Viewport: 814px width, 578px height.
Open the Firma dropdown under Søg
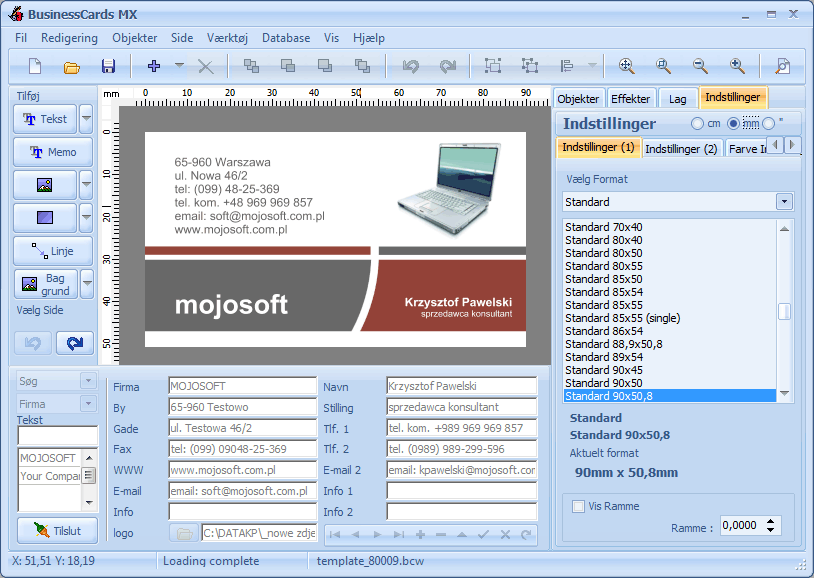pyautogui.click(x=88, y=404)
